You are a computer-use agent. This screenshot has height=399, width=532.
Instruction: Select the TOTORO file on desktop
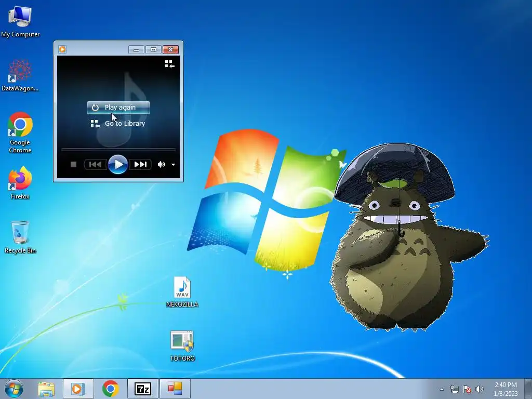coord(182,345)
